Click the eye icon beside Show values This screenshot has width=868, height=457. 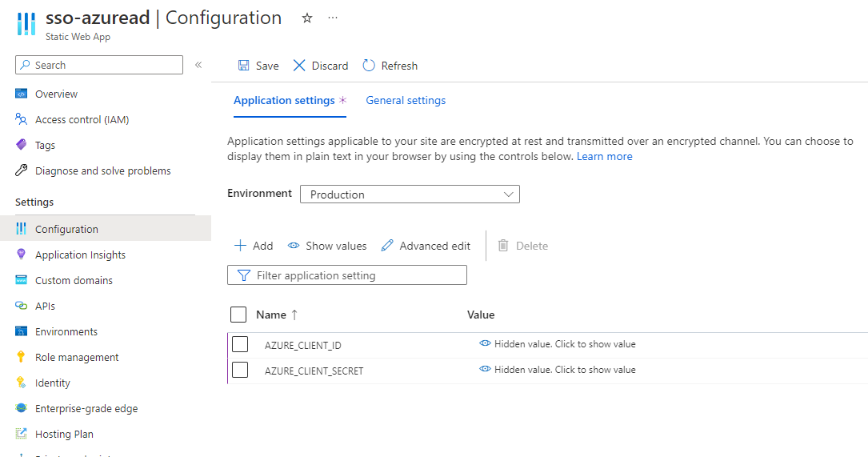click(294, 246)
